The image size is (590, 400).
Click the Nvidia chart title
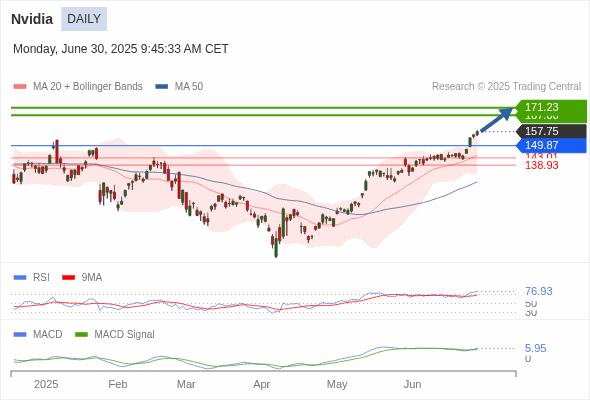point(32,19)
